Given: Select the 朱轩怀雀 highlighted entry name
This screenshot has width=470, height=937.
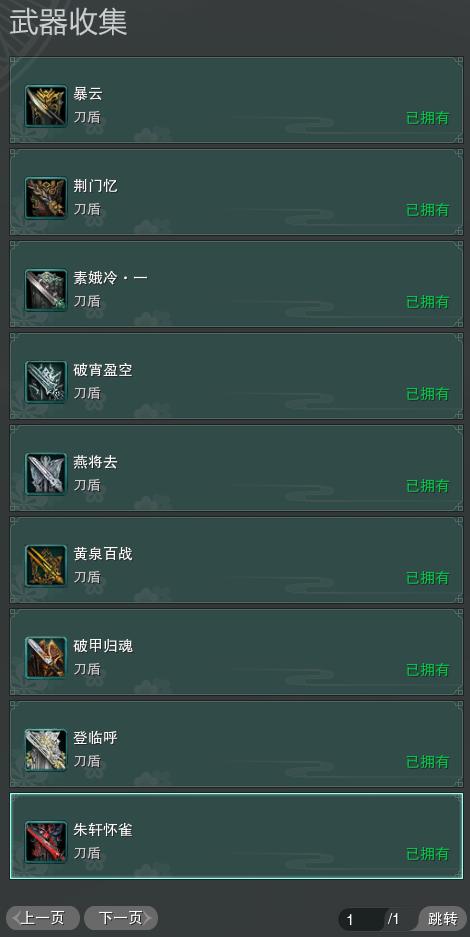Looking at the screenshot, I should point(103,830).
